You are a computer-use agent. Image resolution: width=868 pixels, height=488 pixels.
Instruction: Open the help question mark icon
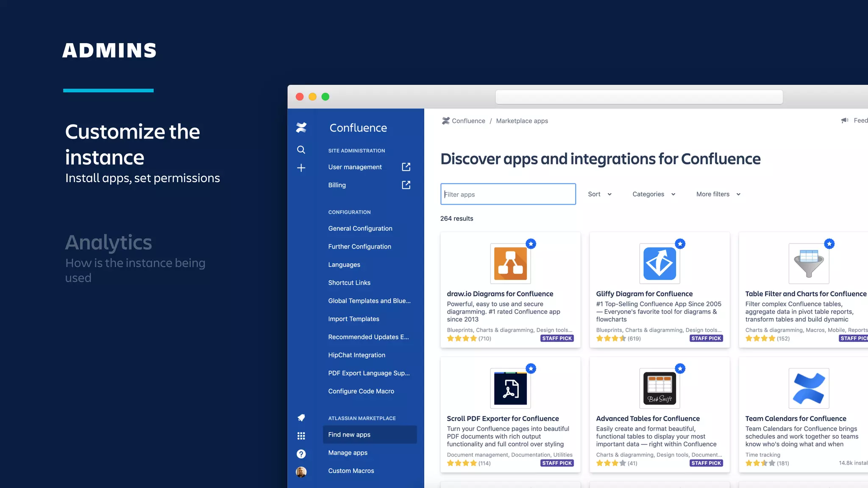pos(301,454)
